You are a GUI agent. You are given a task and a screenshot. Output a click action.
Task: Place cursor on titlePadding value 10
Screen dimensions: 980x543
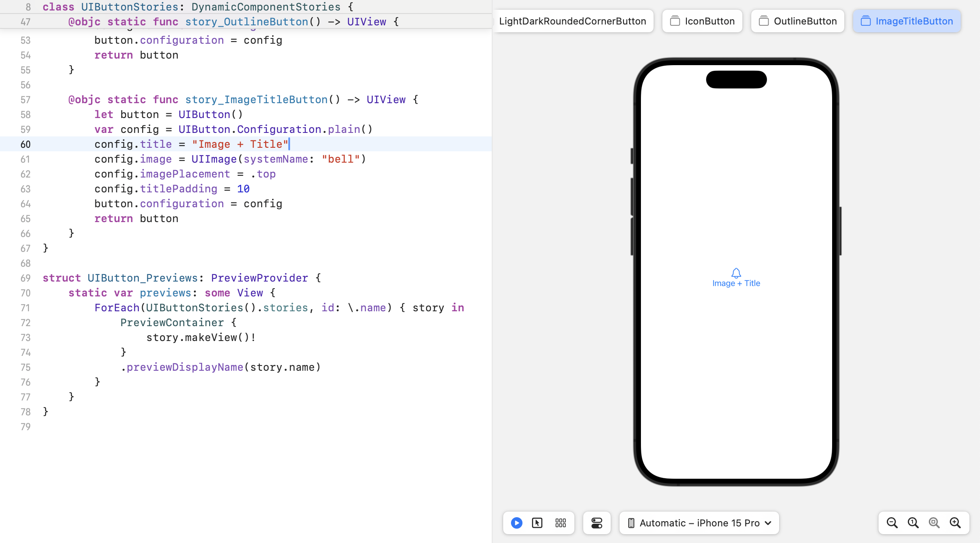coord(243,189)
